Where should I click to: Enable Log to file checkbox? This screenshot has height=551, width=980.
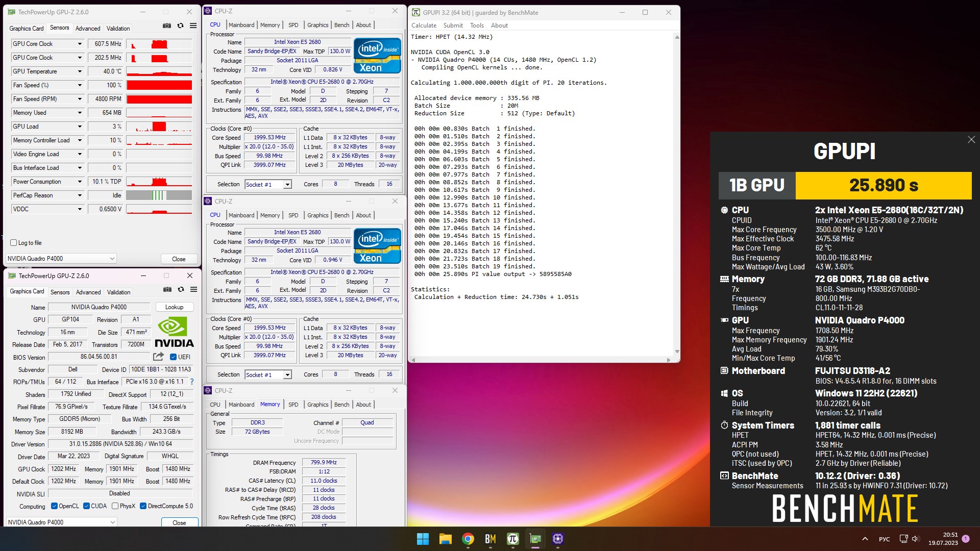[x=14, y=243]
